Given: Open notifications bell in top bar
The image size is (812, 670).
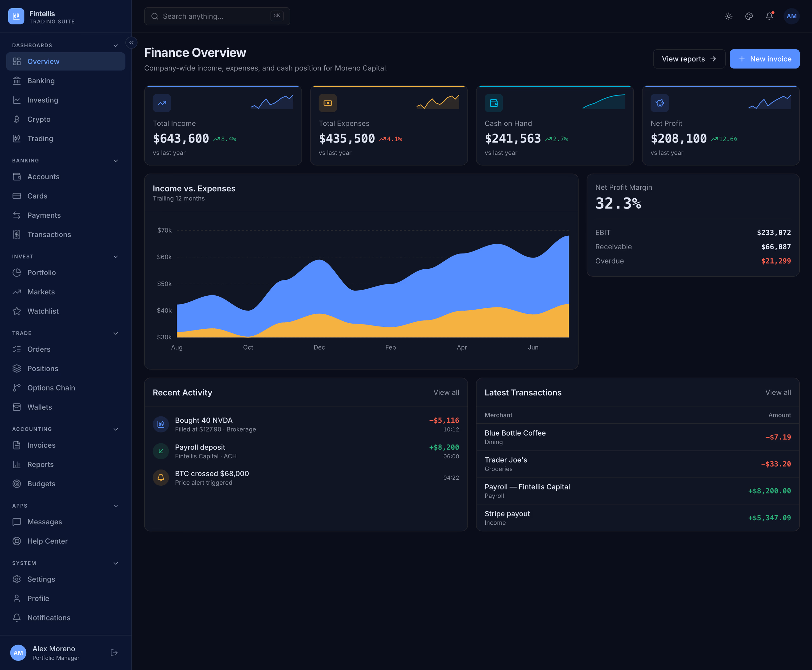Looking at the screenshot, I should 769,16.
